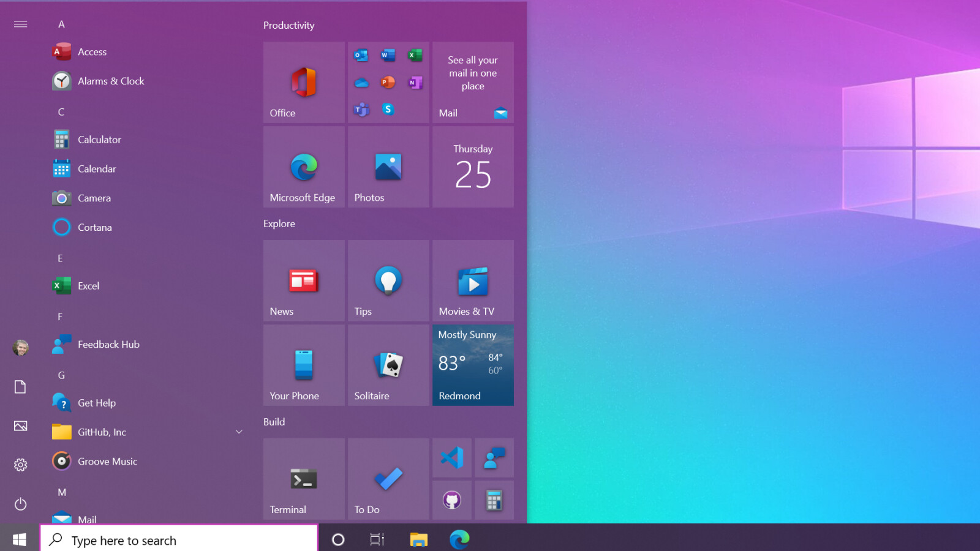The height and width of the screenshot is (551, 980).
Task: Open the Redmond weather tile
Action: (473, 365)
